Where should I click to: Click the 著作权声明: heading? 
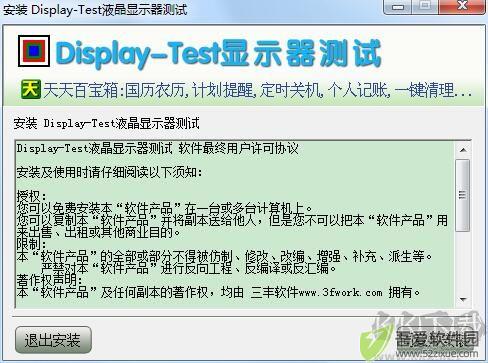coord(49,280)
